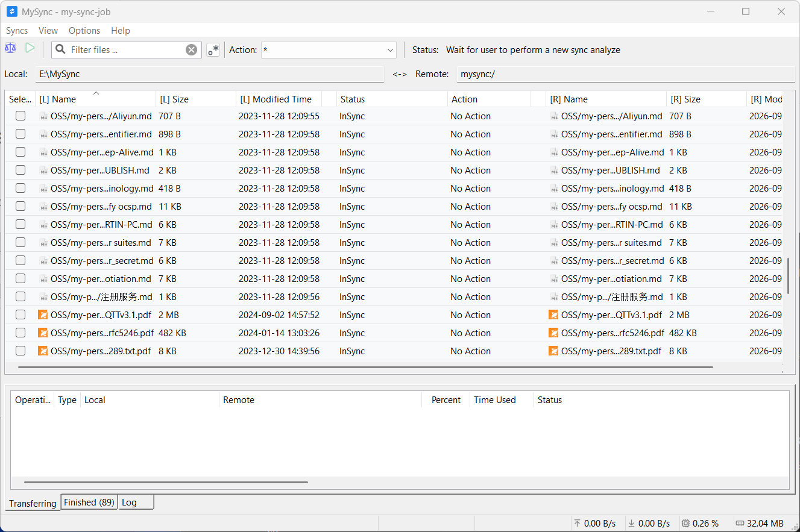The width and height of the screenshot is (800, 532).
Task: Click the memory usage icon in status bar
Action: tap(740, 523)
